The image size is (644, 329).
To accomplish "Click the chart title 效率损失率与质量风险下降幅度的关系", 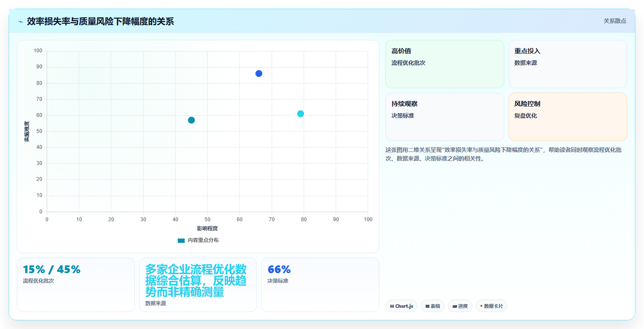I will [x=100, y=21].
